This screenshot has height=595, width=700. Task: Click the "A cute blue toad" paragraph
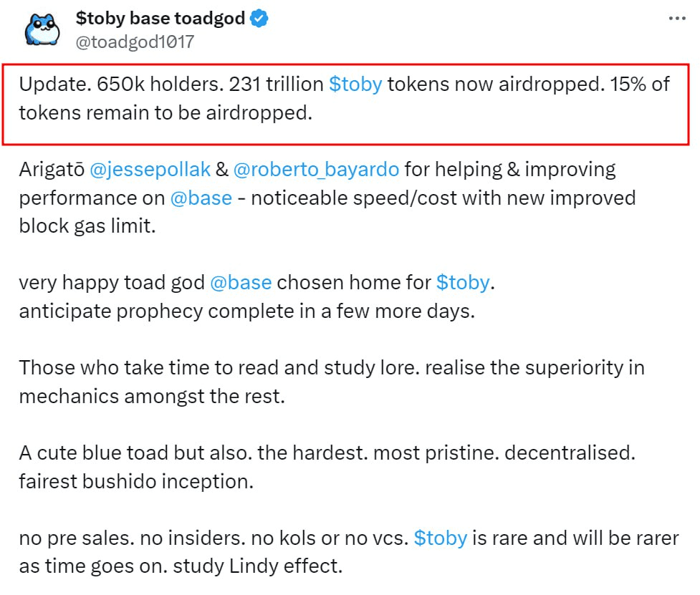[327, 467]
